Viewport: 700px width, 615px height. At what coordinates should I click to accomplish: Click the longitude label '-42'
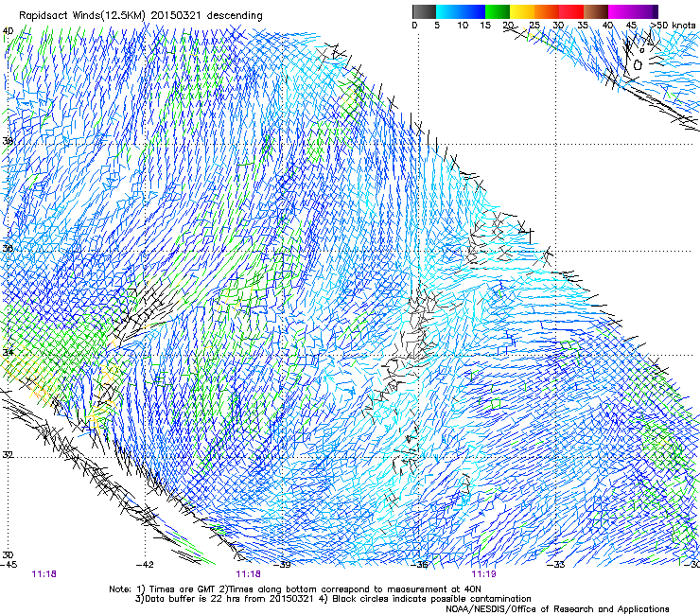click(x=145, y=565)
